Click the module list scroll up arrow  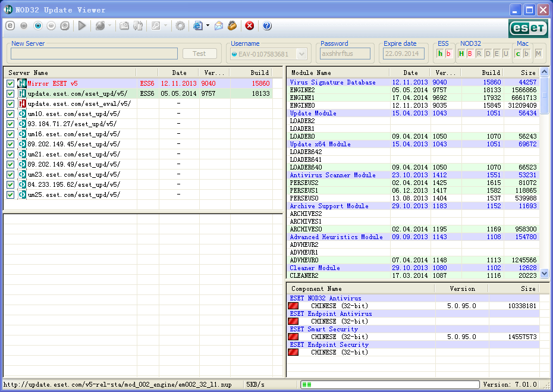[x=544, y=72]
